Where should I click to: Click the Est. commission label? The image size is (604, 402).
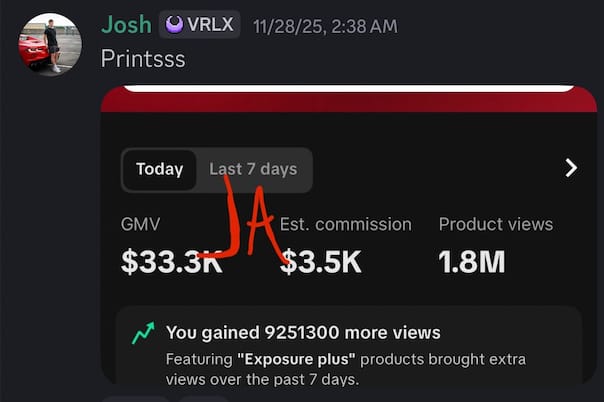click(x=346, y=225)
